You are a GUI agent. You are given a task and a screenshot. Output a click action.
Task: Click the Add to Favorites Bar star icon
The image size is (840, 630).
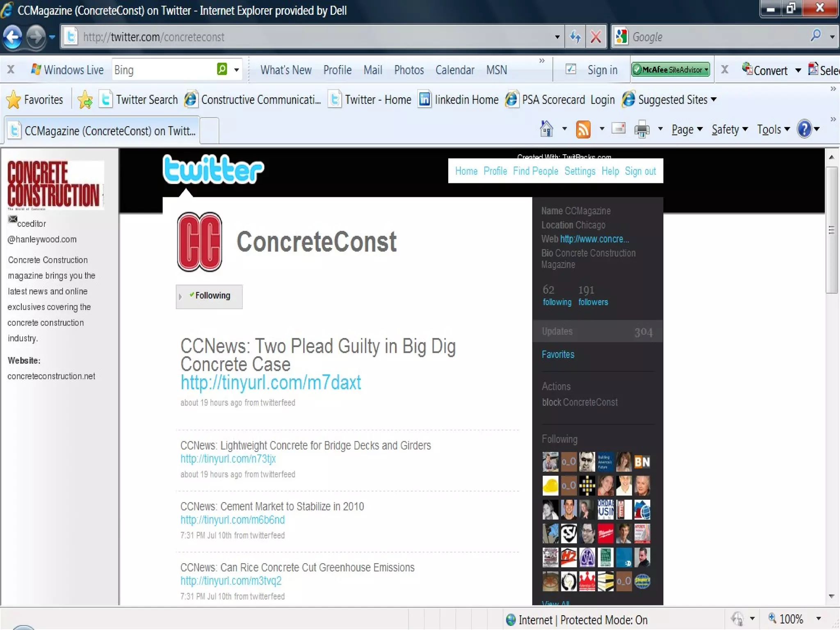coord(85,100)
